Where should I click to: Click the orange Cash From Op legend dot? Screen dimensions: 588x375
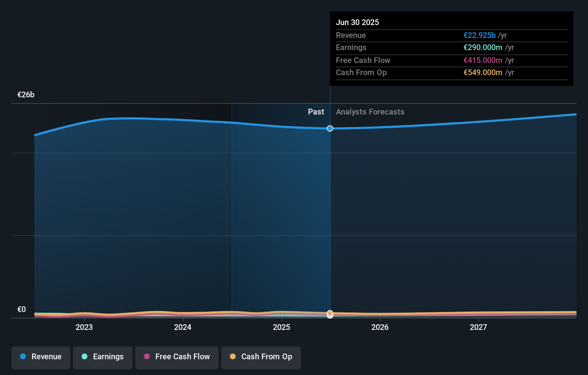click(x=233, y=356)
